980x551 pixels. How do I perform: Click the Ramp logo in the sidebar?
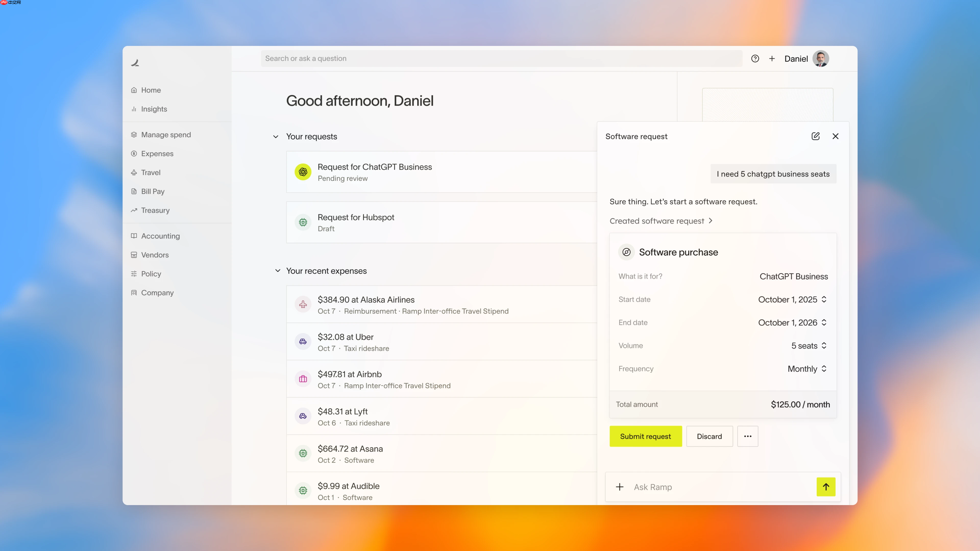(x=136, y=63)
